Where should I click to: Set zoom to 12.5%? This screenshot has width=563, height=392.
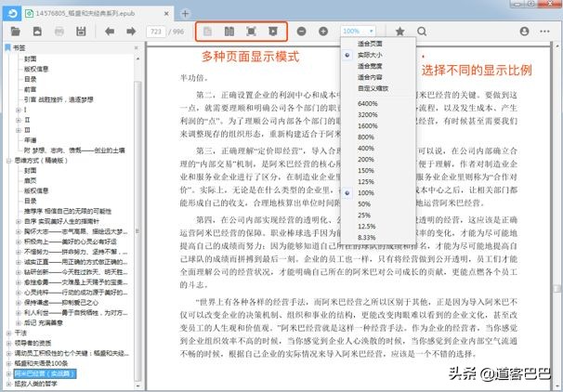click(367, 226)
